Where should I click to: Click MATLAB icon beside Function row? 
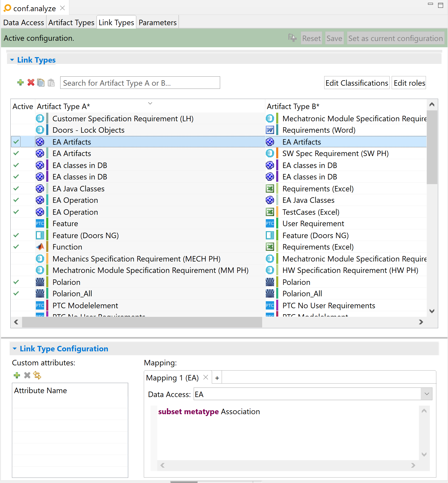tap(40, 247)
